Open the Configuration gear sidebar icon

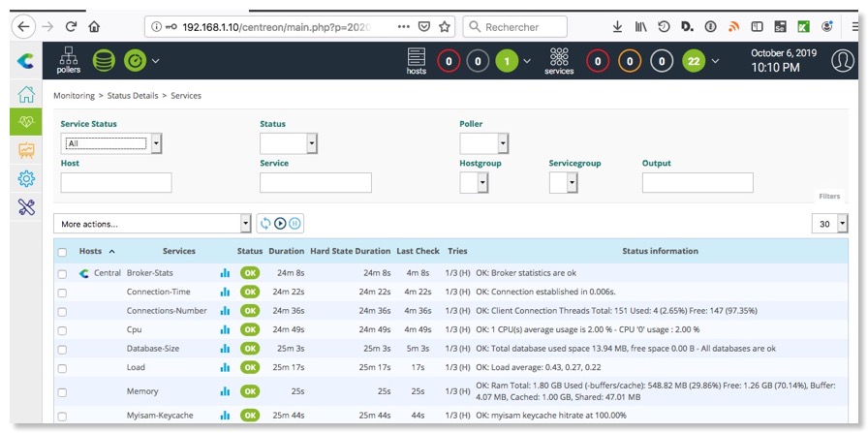point(26,178)
